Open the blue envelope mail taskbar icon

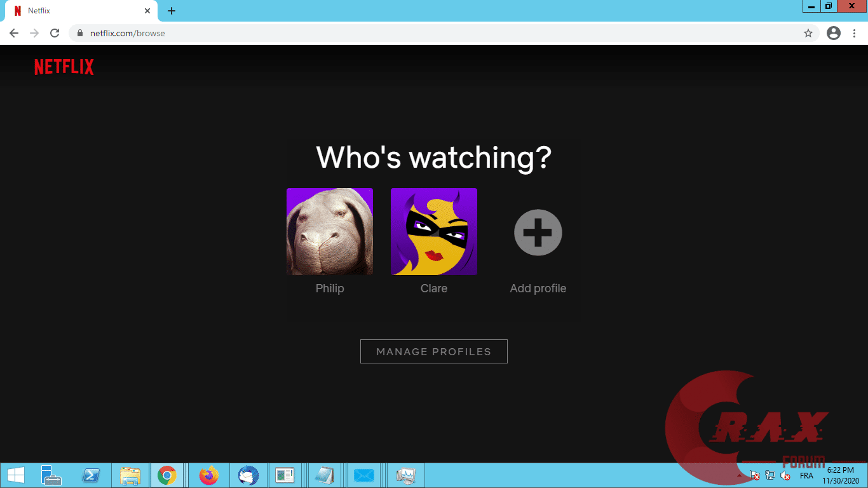click(363, 475)
